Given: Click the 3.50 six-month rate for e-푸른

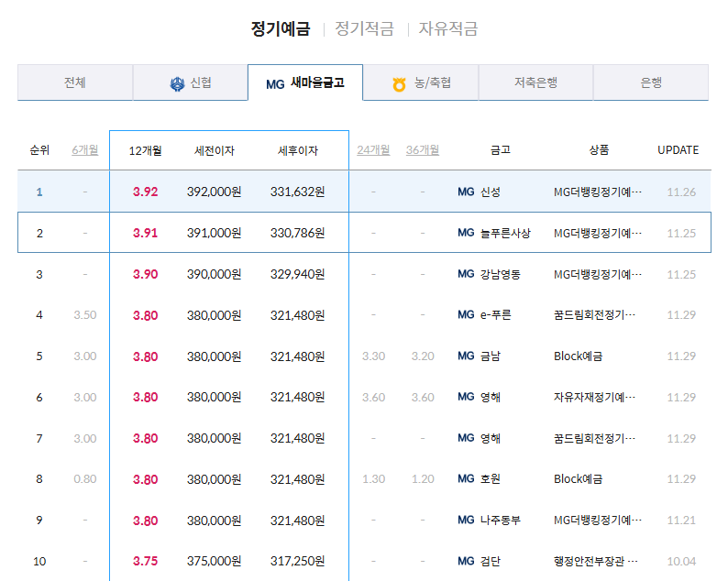Looking at the screenshot, I should click(x=85, y=315).
